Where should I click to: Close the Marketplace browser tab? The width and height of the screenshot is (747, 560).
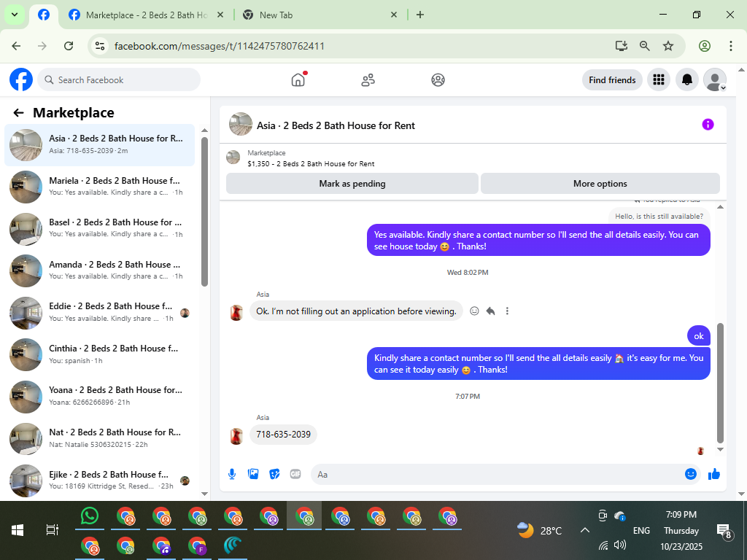pyautogui.click(x=220, y=15)
